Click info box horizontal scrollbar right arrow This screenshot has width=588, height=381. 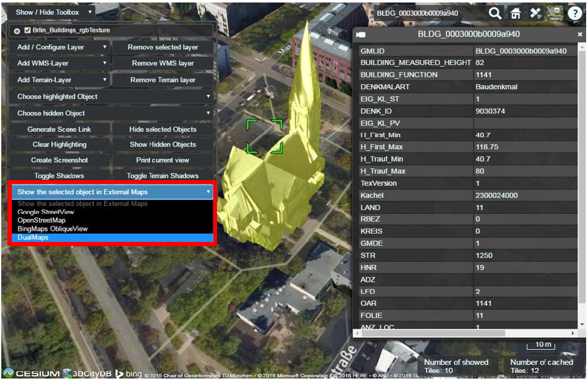click(572, 333)
